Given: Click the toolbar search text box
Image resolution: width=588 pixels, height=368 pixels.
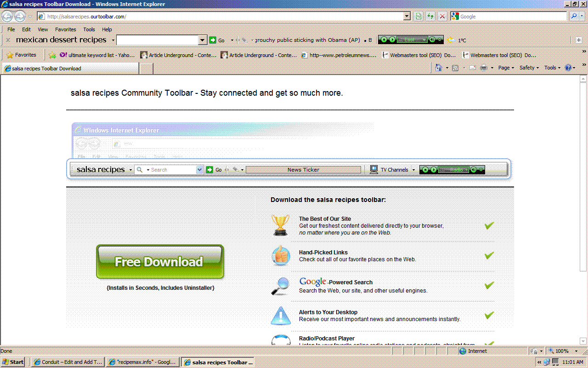Looking at the screenshot, I should [158, 40].
